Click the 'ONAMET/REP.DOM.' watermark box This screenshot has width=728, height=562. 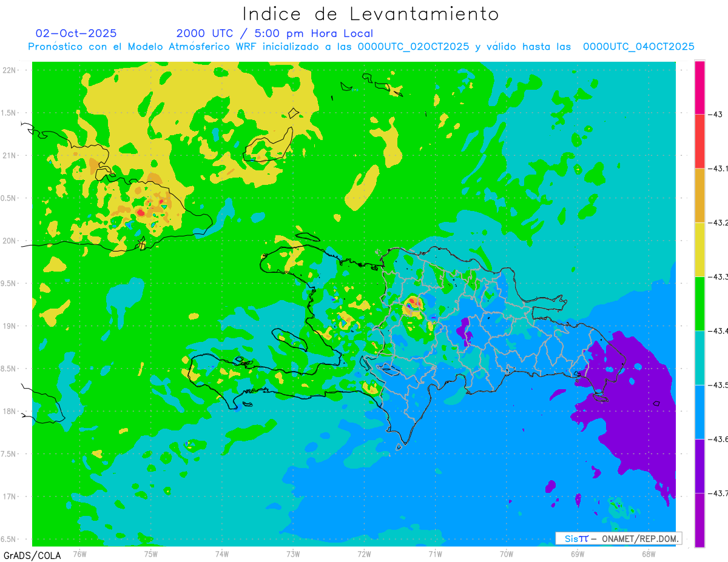click(x=618, y=538)
